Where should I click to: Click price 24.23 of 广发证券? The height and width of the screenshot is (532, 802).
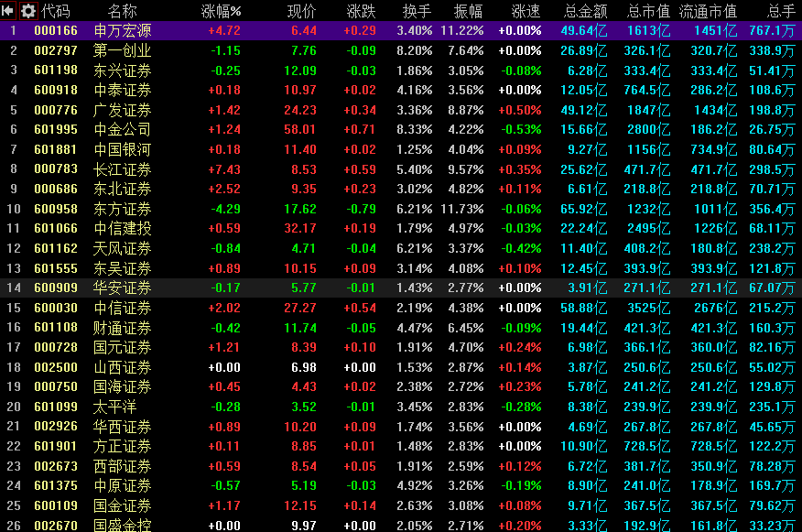tap(300, 110)
